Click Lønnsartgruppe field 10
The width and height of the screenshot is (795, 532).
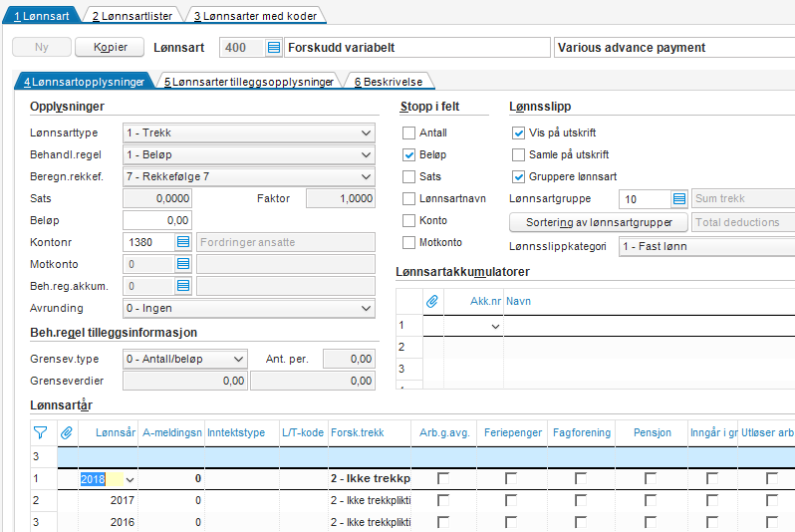coord(645,199)
